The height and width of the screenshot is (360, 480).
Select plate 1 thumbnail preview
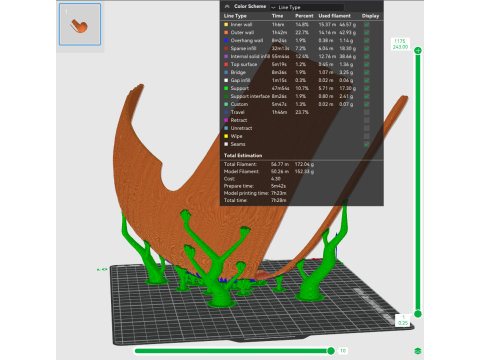80,24
